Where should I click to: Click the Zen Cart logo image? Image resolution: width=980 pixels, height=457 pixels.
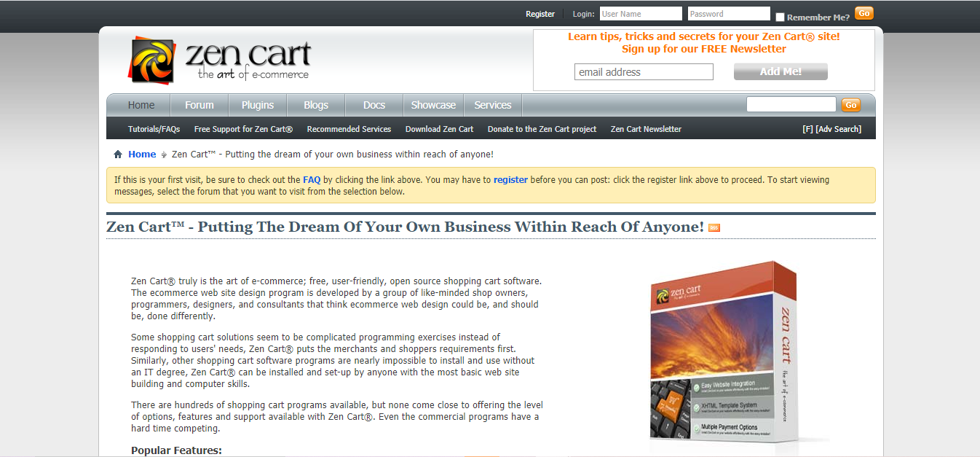220,60
